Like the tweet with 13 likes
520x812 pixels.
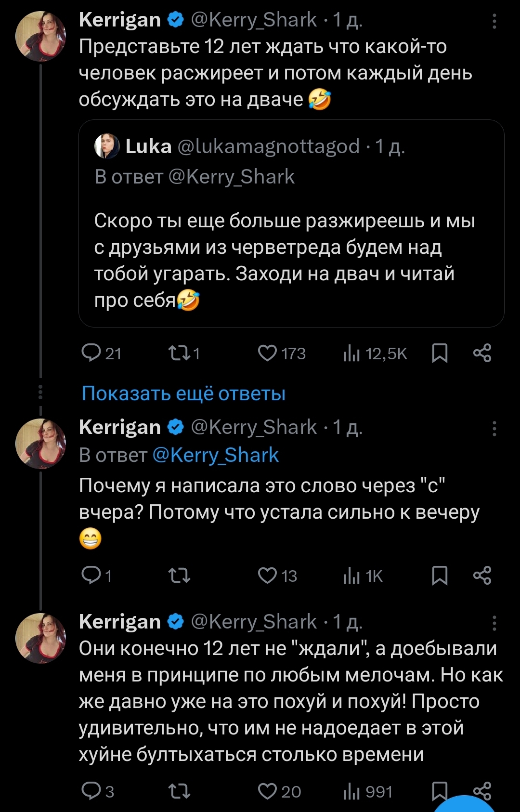(x=267, y=575)
